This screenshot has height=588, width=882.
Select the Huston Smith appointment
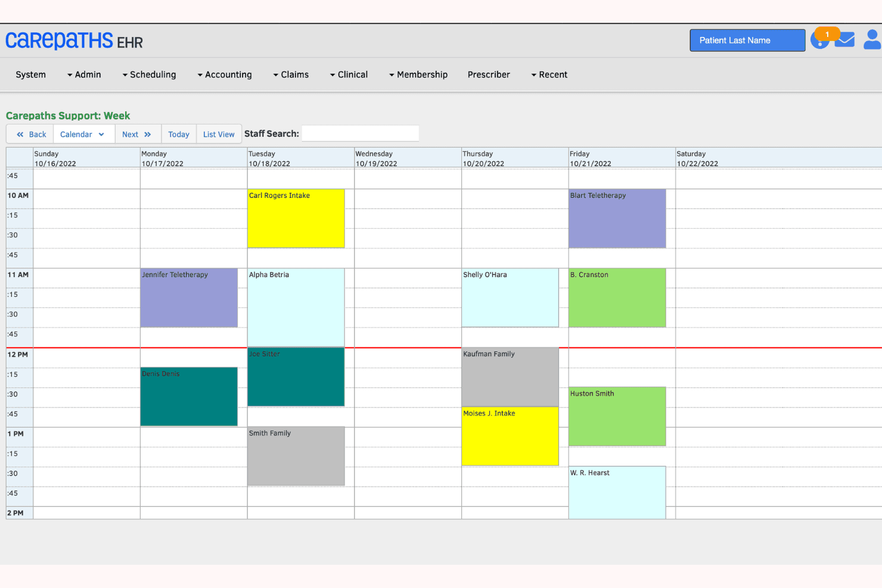tap(617, 416)
